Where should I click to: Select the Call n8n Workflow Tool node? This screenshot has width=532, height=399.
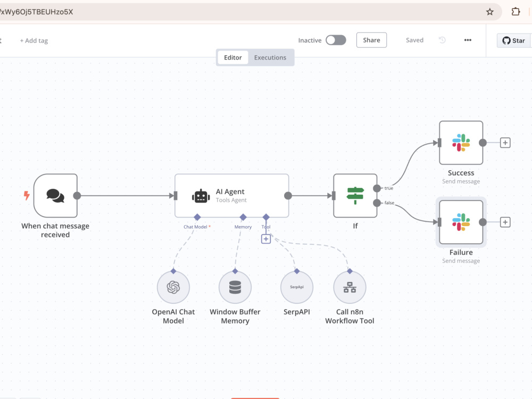click(x=350, y=287)
